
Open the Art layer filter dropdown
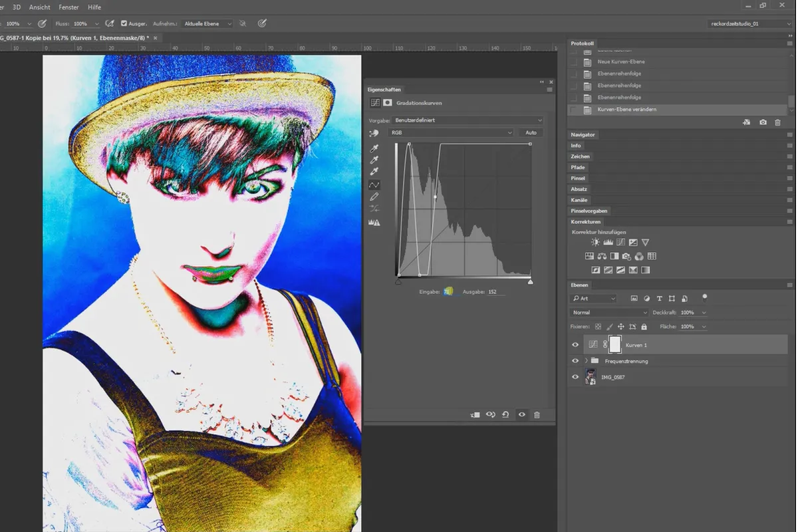[594, 299]
